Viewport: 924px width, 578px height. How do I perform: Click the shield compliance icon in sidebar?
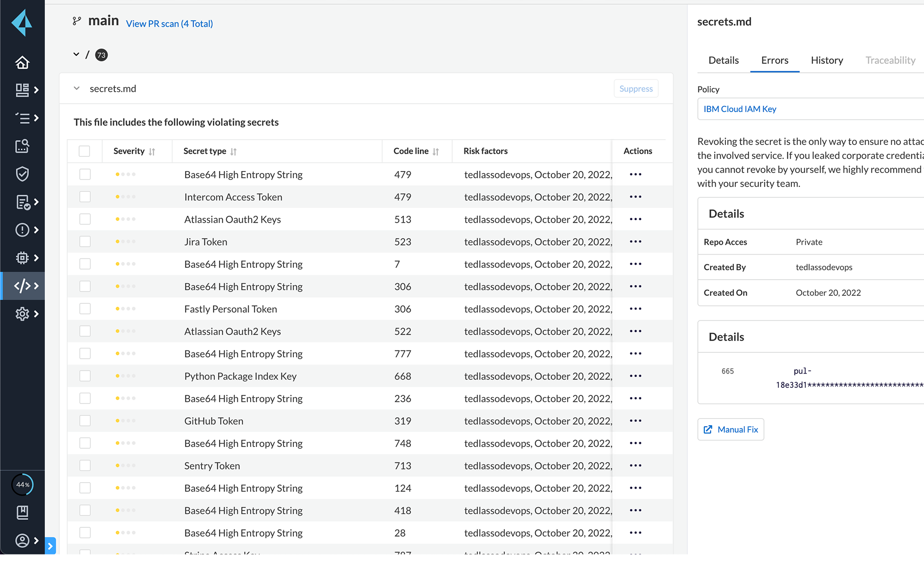(22, 174)
